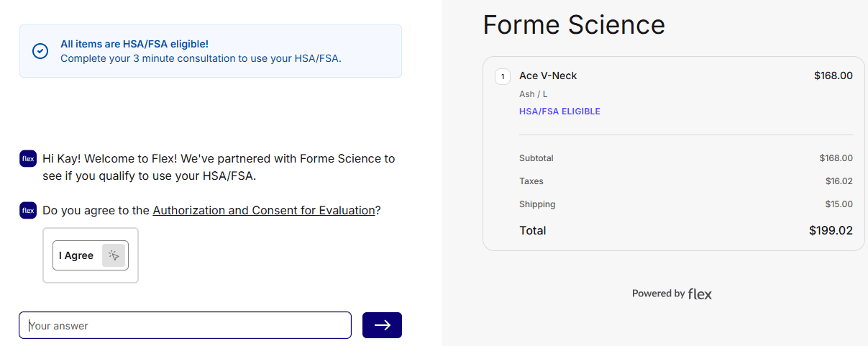
Task: Click the Hi Kay welcome message text
Action: coord(219,167)
